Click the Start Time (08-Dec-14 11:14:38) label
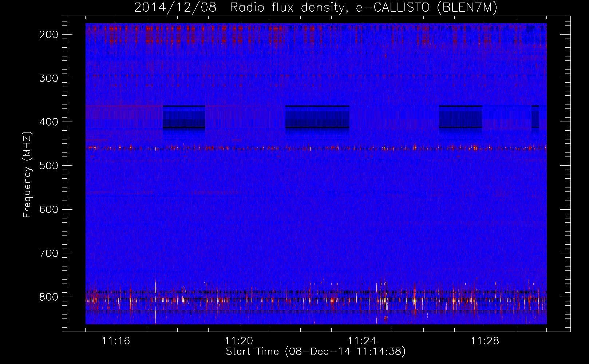The image size is (589, 364). 316,352
